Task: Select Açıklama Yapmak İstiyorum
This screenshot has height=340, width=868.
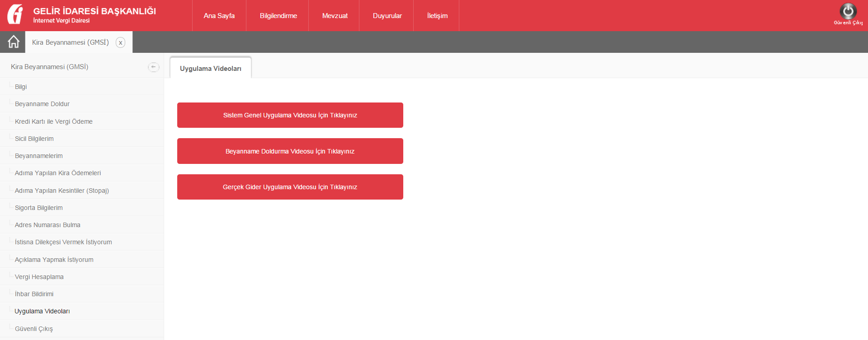Action: point(82,260)
